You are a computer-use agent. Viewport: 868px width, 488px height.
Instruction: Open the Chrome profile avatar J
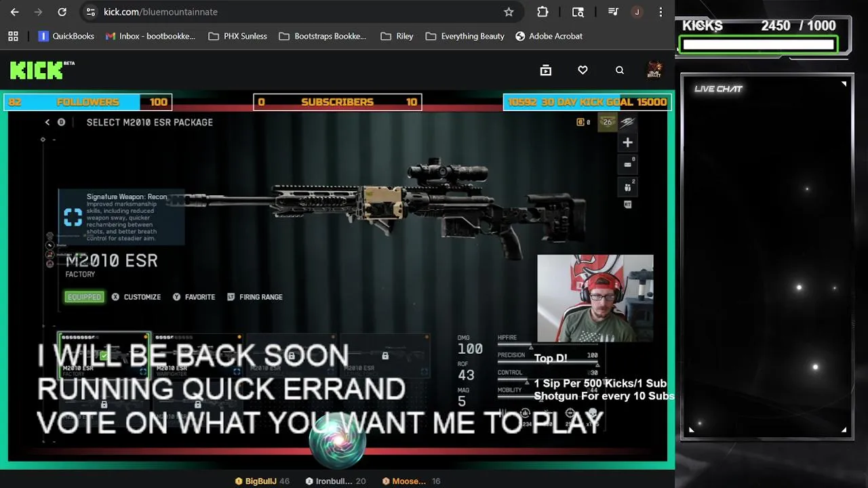(636, 12)
